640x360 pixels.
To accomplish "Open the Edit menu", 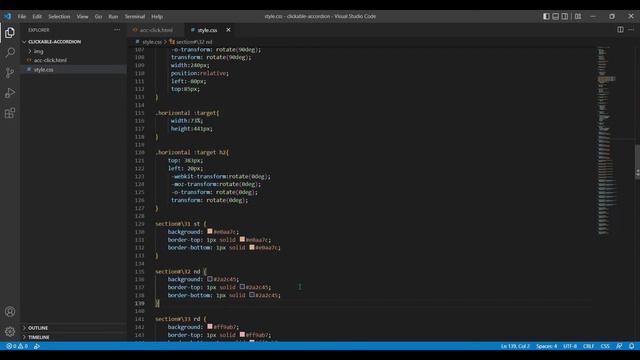I will click(x=37, y=16).
